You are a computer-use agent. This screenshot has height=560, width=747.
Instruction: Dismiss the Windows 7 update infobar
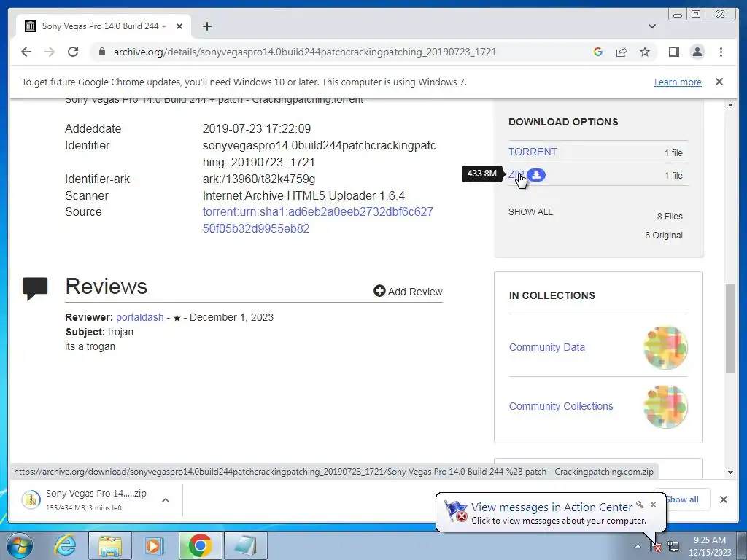pyautogui.click(x=719, y=82)
